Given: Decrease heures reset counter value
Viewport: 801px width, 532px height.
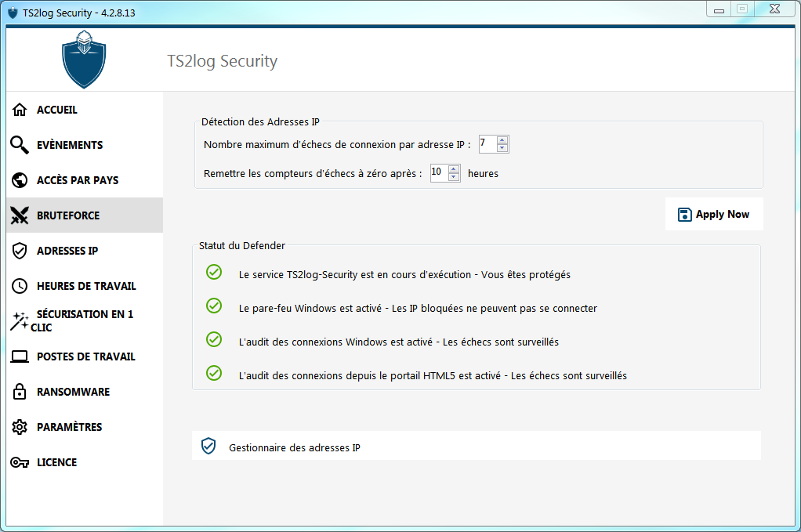Looking at the screenshot, I should pyautogui.click(x=454, y=176).
